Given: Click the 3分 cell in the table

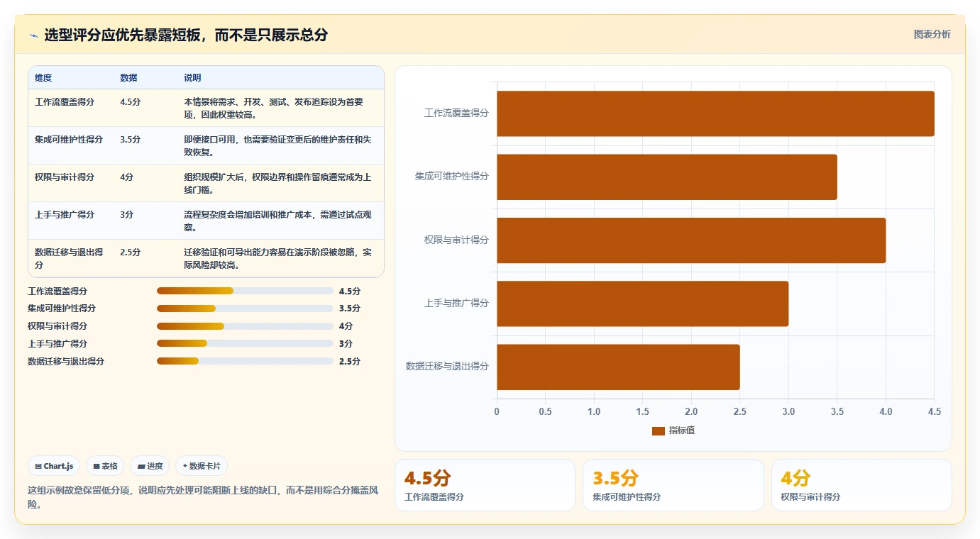Looking at the screenshot, I should 127,215.
